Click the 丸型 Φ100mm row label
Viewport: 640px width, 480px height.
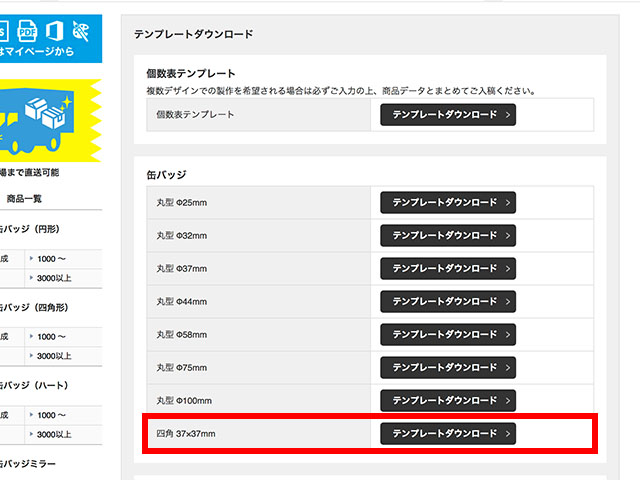click(184, 401)
